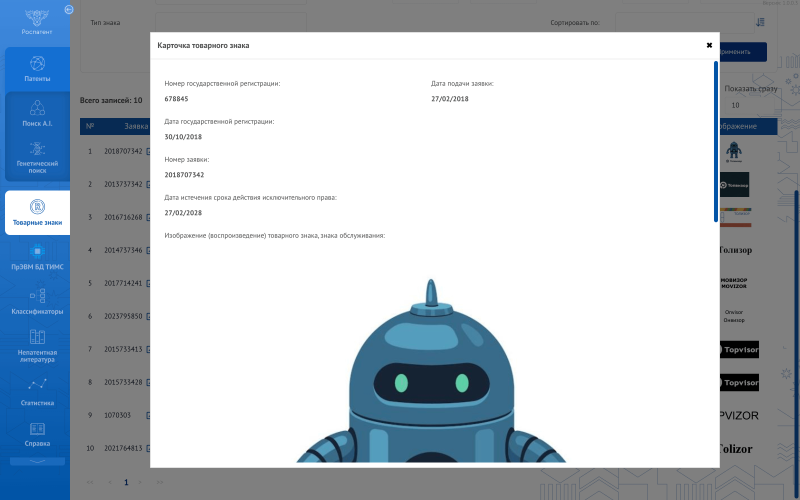Select Генетический поиск in sidebar
This screenshot has height=500, width=800.
coord(37,157)
